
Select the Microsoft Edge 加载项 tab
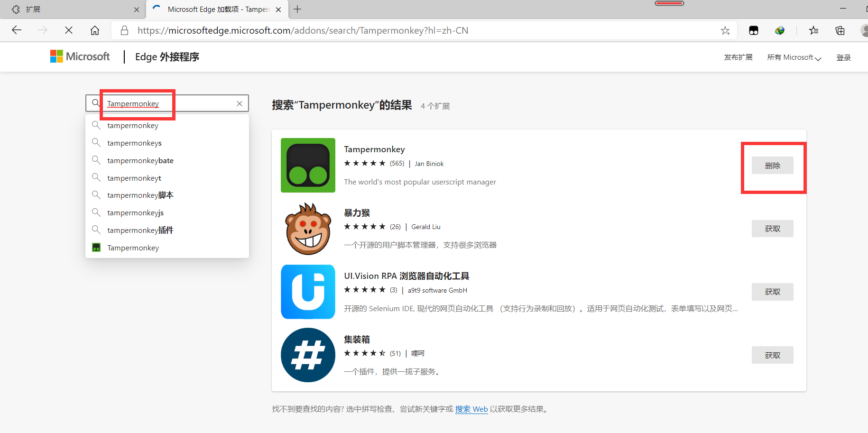(x=217, y=9)
